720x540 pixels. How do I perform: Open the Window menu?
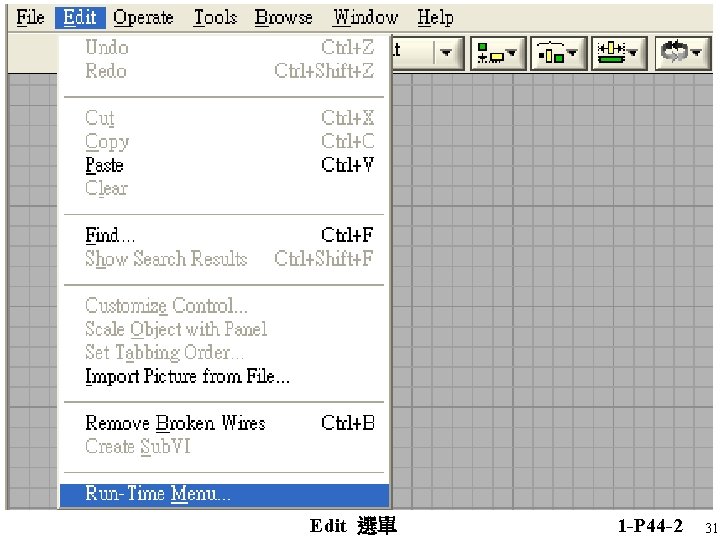pyautogui.click(x=366, y=17)
